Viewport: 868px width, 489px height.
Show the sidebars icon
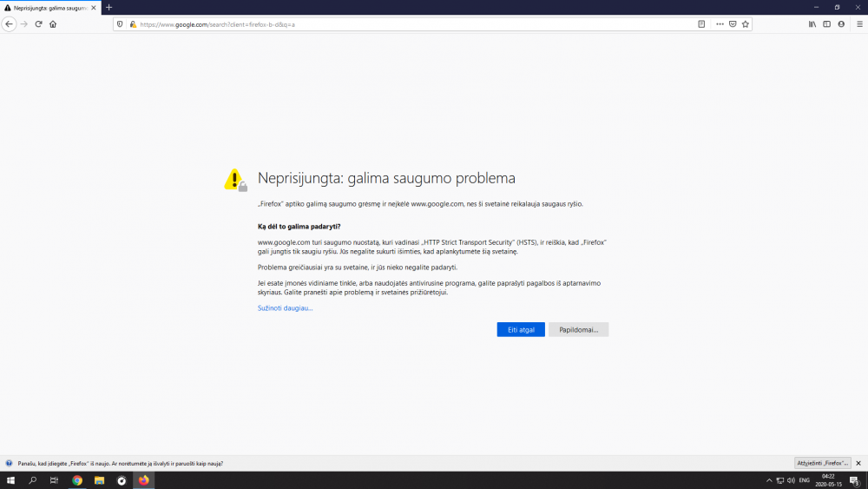[826, 24]
